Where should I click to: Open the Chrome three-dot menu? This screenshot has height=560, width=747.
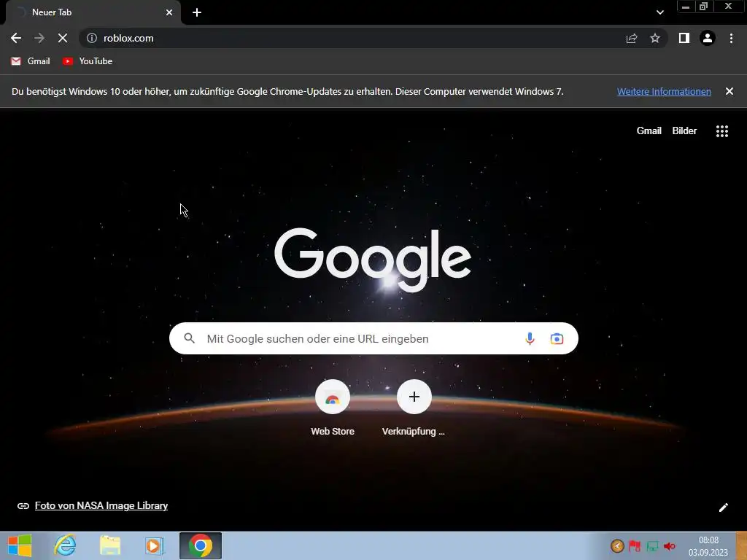pyautogui.click(x=731, y=38)
